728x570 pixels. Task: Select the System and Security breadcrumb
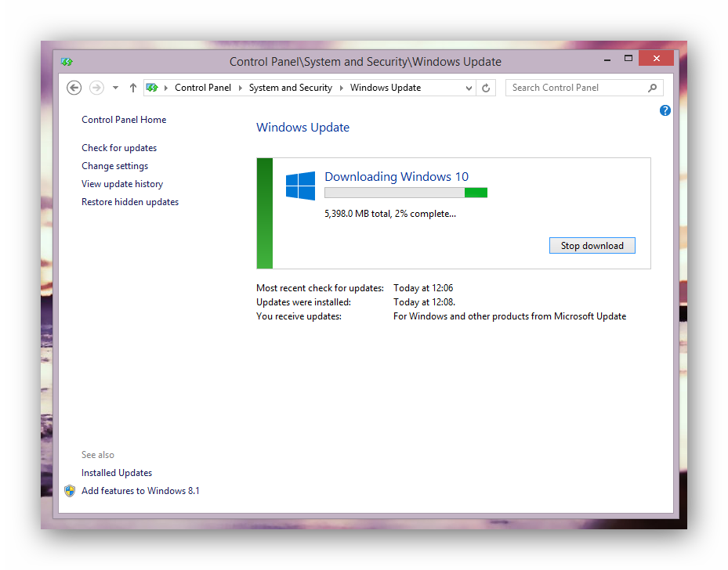click(x=291, y=88)
